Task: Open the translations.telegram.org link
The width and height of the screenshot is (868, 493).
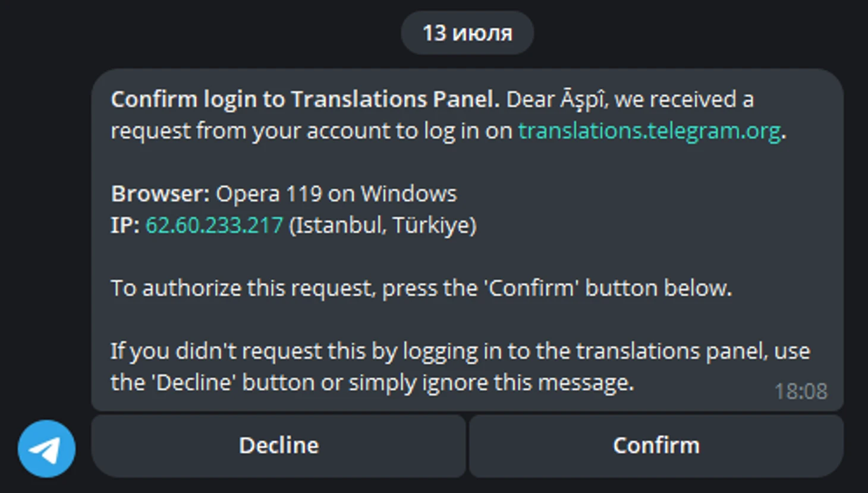Action: pos(649,131)
